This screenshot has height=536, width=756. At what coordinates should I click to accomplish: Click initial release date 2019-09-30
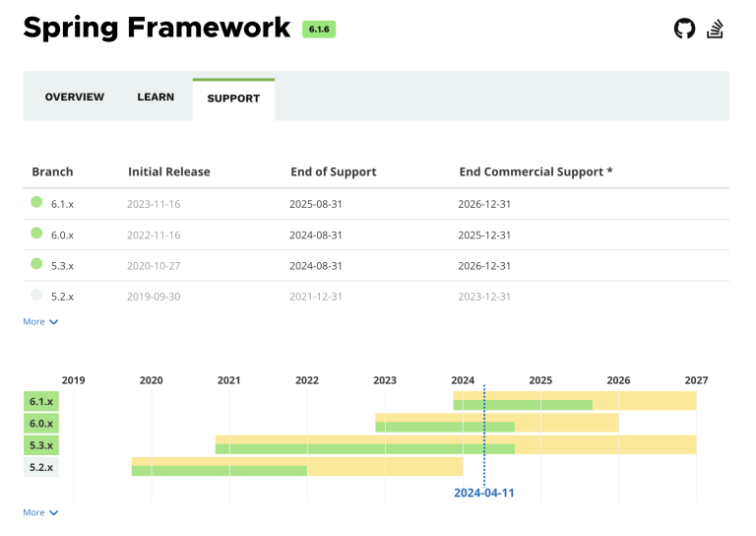pyautogui.click(x=154, y=297)
